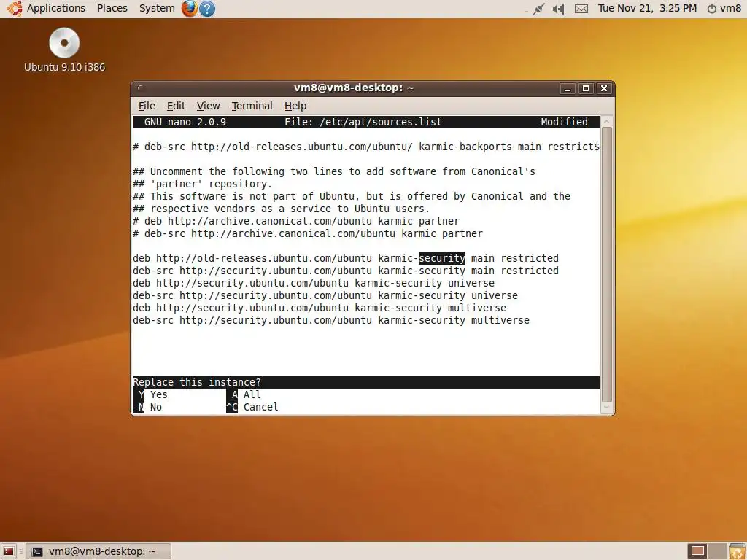Image resolution: width=747 pixels, height=560 pixels.
Task: Open the System menu
Action: (157, 8)
